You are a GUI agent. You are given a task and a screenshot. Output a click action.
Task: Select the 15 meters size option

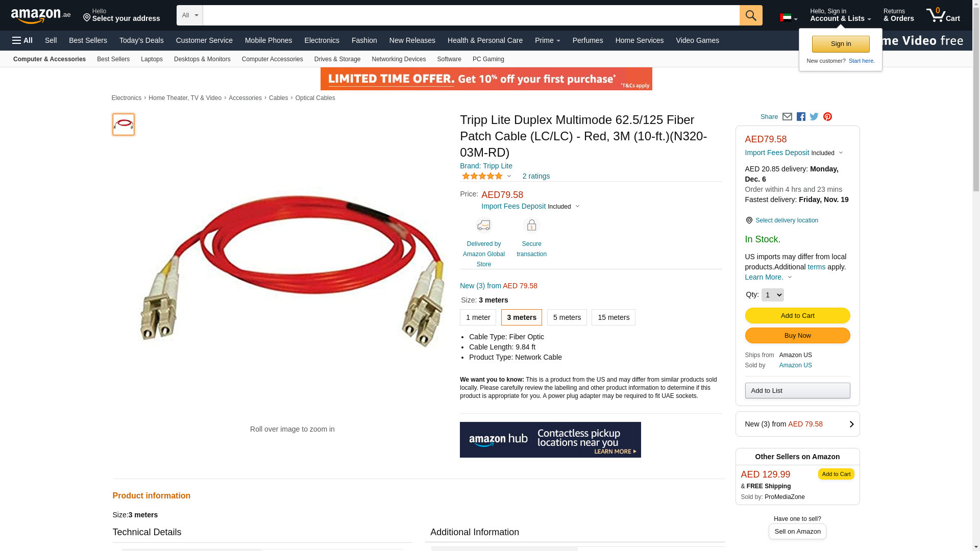click(x=613, y=317)
